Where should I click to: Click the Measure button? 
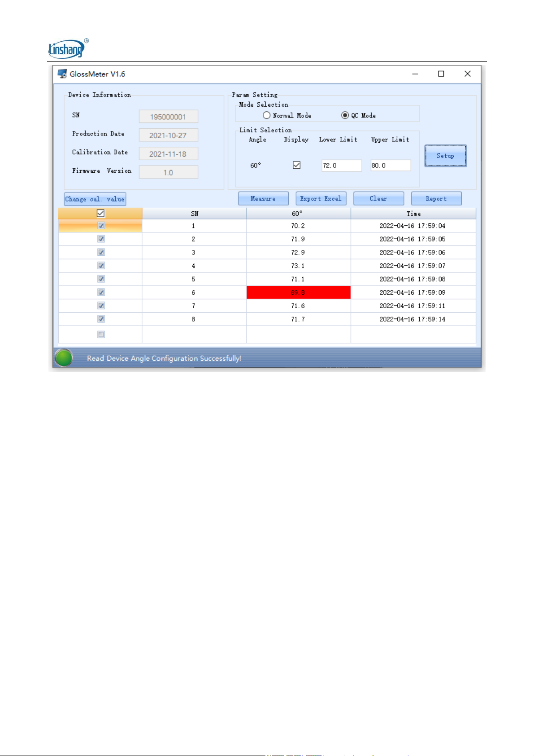point(263,199)
